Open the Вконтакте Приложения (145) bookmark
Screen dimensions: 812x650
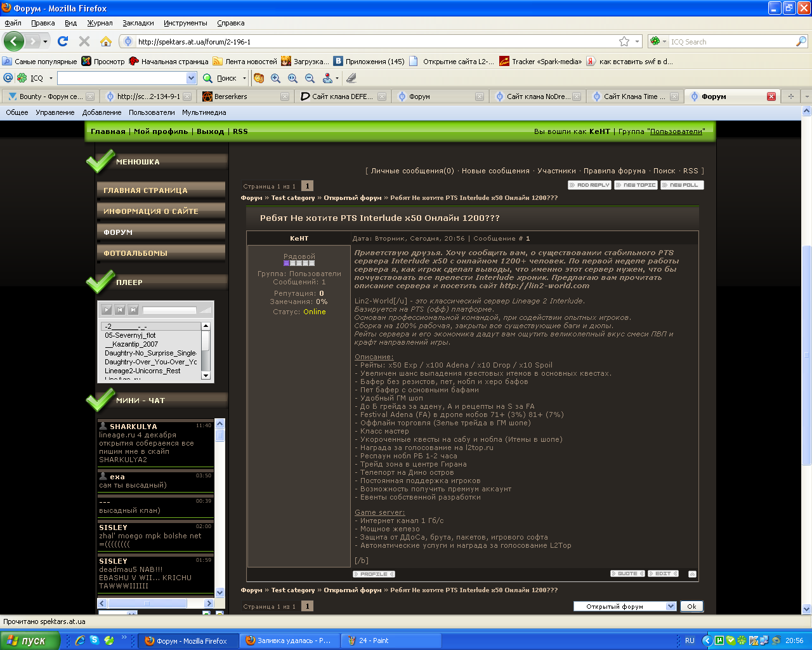pyautogui.click(x=369, y=62)
